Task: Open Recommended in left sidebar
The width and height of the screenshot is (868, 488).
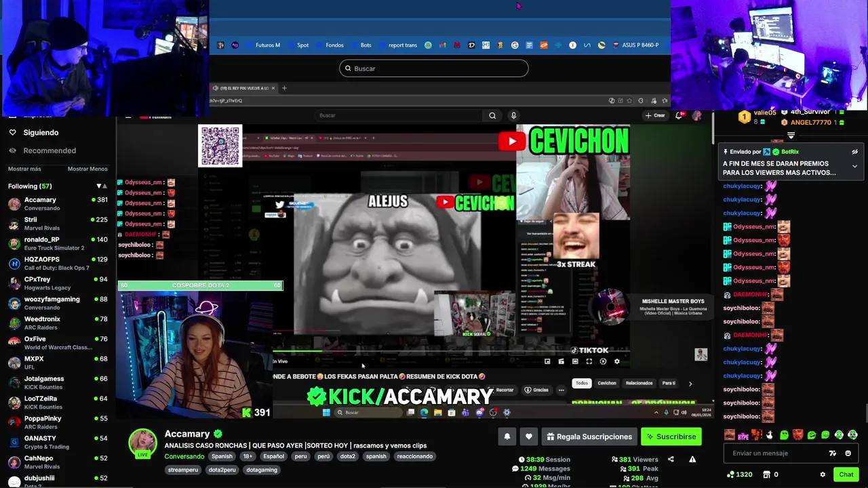Action: tap(50, 150)
